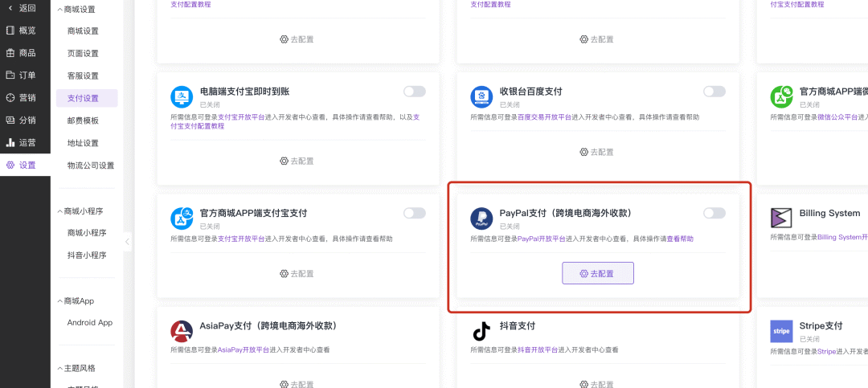Open 支付宝开放平台 link in 官方商城APP端支付宝支付

click(x=241, y=239)
